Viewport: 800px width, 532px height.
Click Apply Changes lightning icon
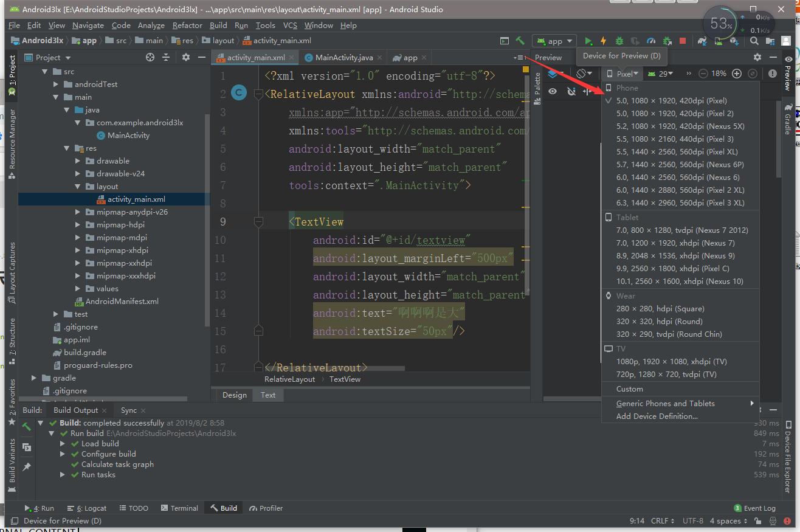(604, 41)
